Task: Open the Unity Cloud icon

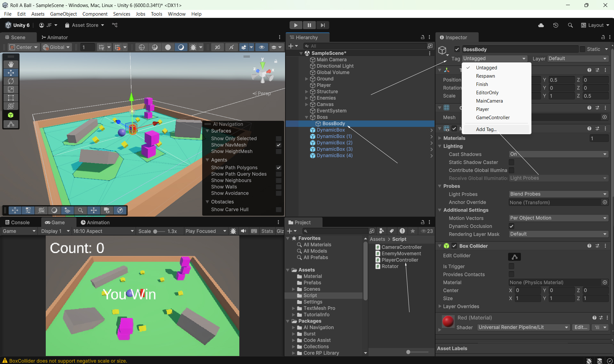Action: (x=541, y=25)
